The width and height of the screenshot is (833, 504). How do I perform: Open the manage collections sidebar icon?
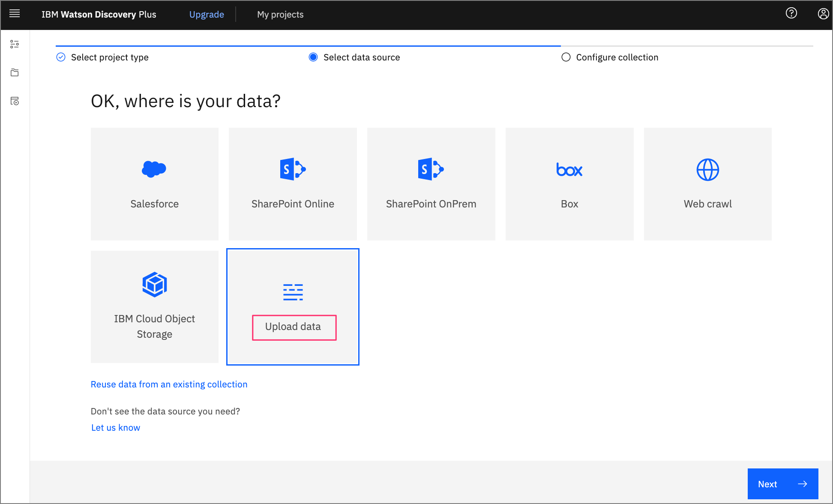(15, 101)
